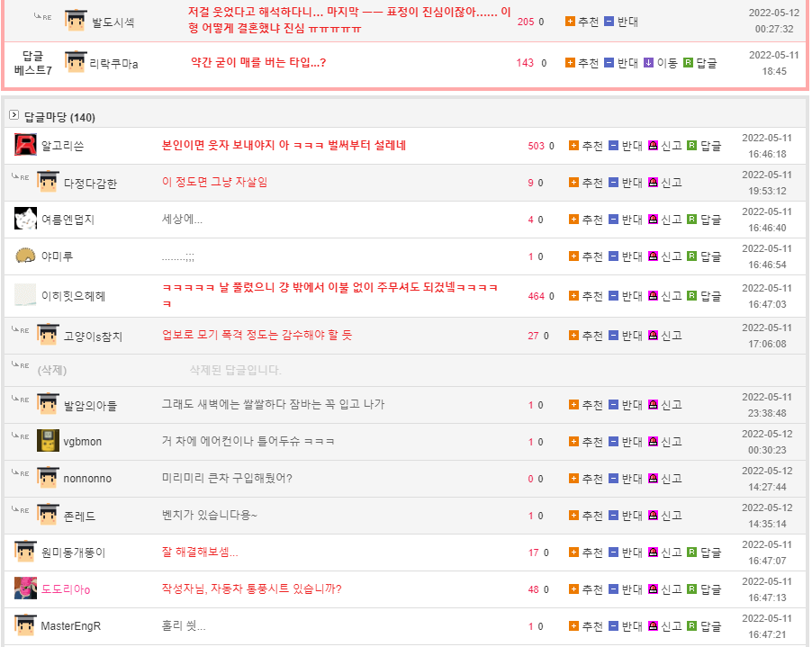
Task: Click vgbmon Game Boy avatar
Action: 48,440
